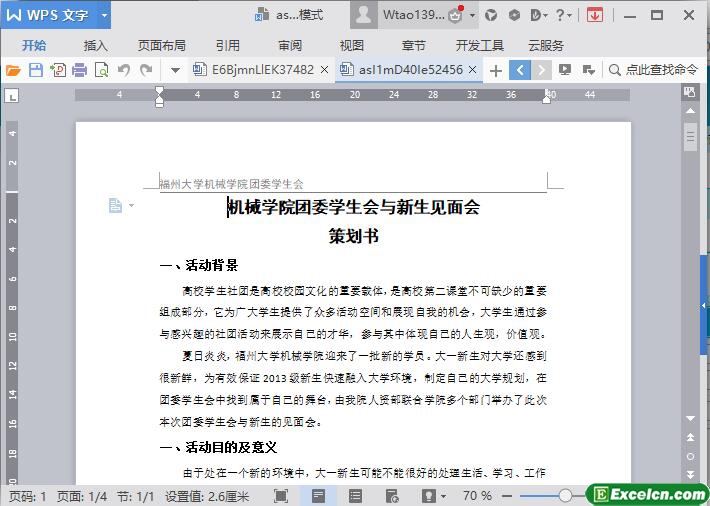This screenshot has height=506, width=710.
Task: Select the page layout view icon
Action: coord(319,496)
